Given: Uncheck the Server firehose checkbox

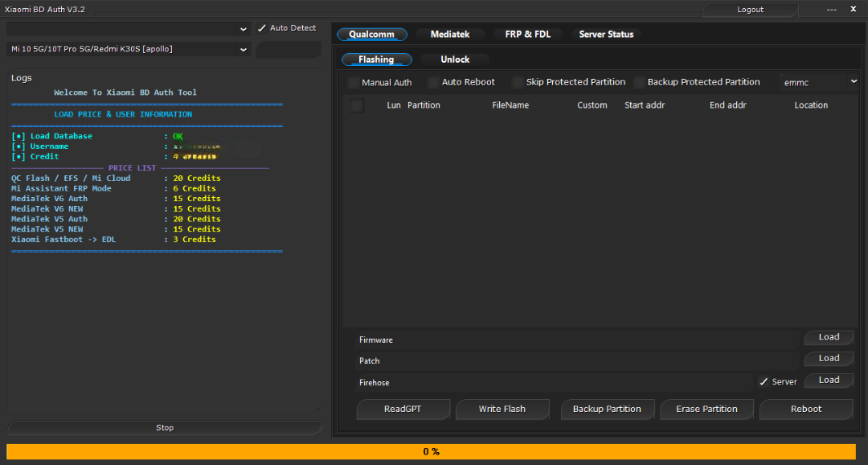Looking at the screenshot, I should pyautogui.click(x=764, y=382).
